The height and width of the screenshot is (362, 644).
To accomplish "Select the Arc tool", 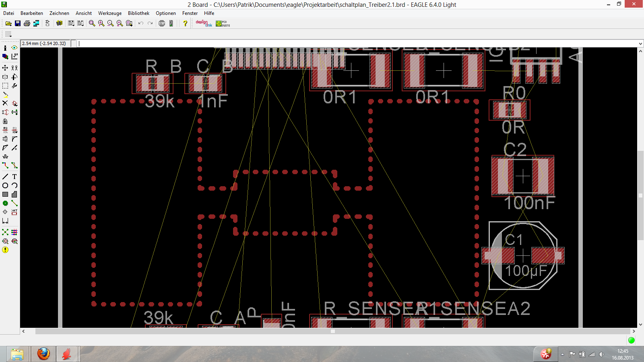I will point(14,185).
